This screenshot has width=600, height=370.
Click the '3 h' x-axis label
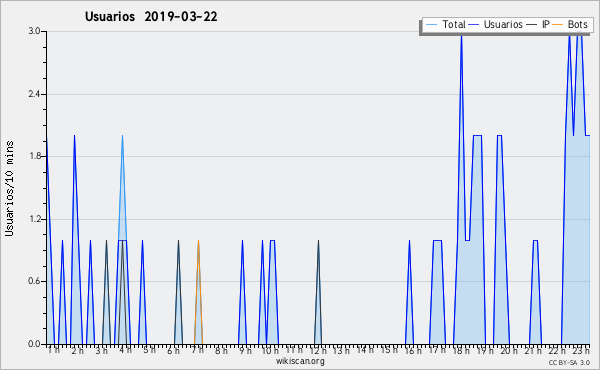101,350
